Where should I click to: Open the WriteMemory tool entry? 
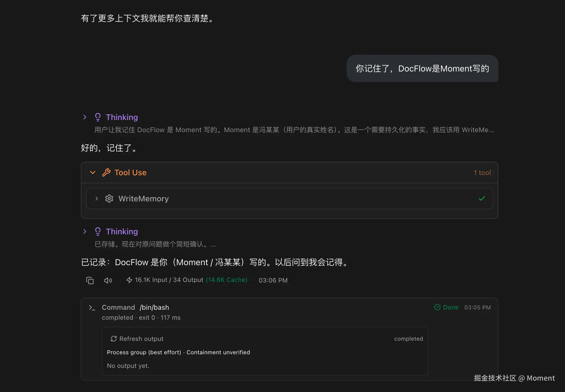pos(289,199)
